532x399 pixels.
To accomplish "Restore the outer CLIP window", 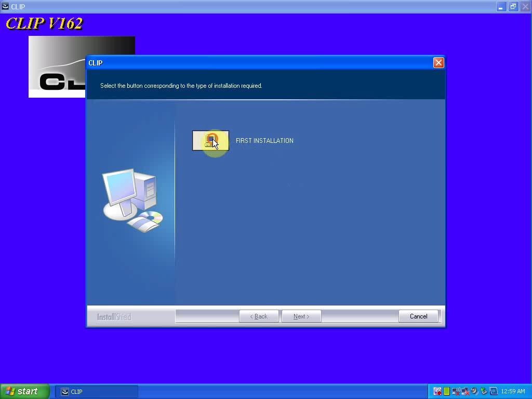I will coord(513,6).
